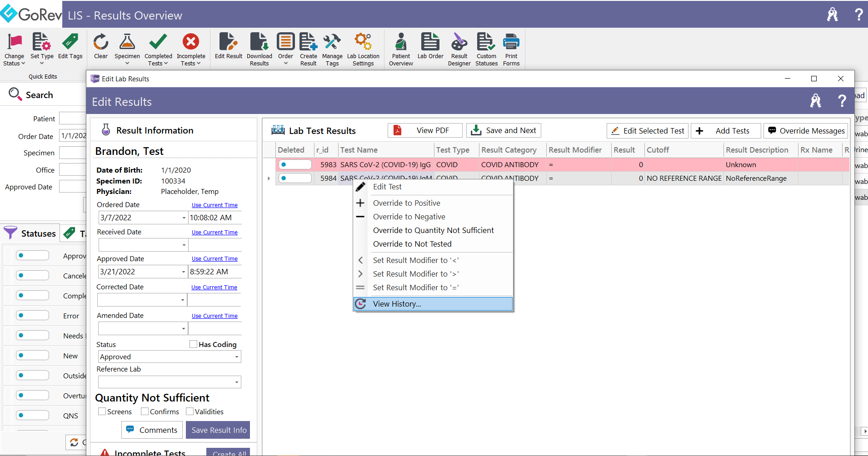Toggle Deleted switch for test 5983
The width and height of the screenshot is (868, 456).
295,164
